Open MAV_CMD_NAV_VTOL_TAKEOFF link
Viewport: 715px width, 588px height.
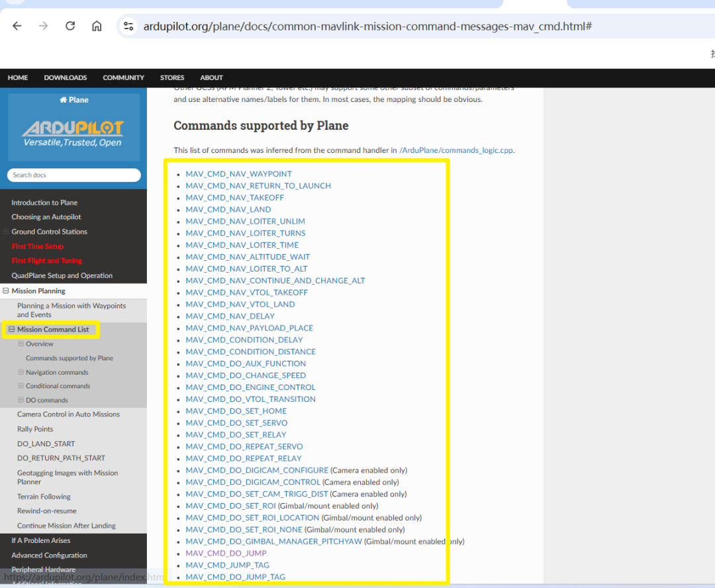tap(247, 293)
